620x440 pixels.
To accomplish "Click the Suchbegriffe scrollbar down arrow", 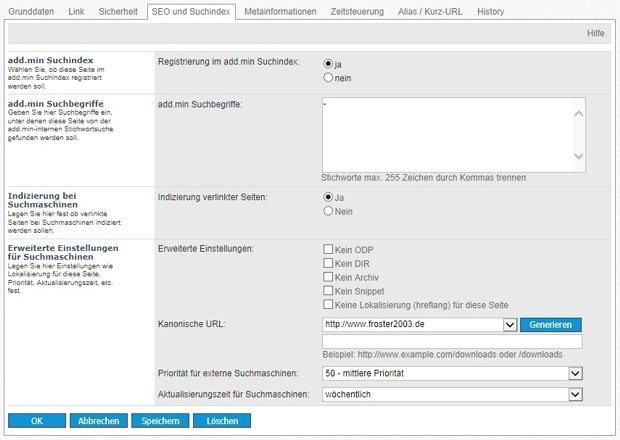I will 578,156.
